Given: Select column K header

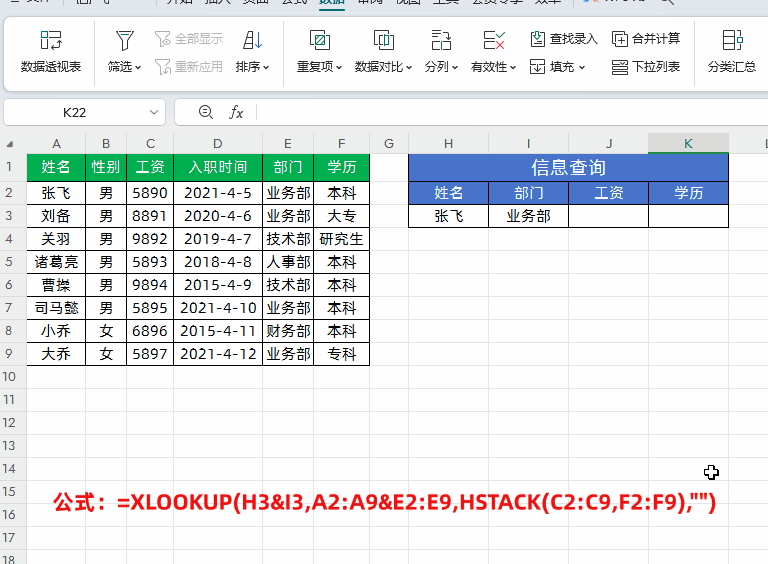Looking at the screenshot, I should pyautogui.click(x=688, y=143).
